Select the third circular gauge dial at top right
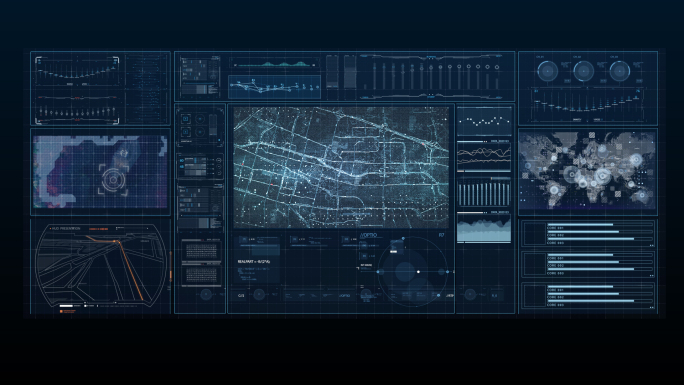Screen dimensions: 684x385 [x=619, y=71]
